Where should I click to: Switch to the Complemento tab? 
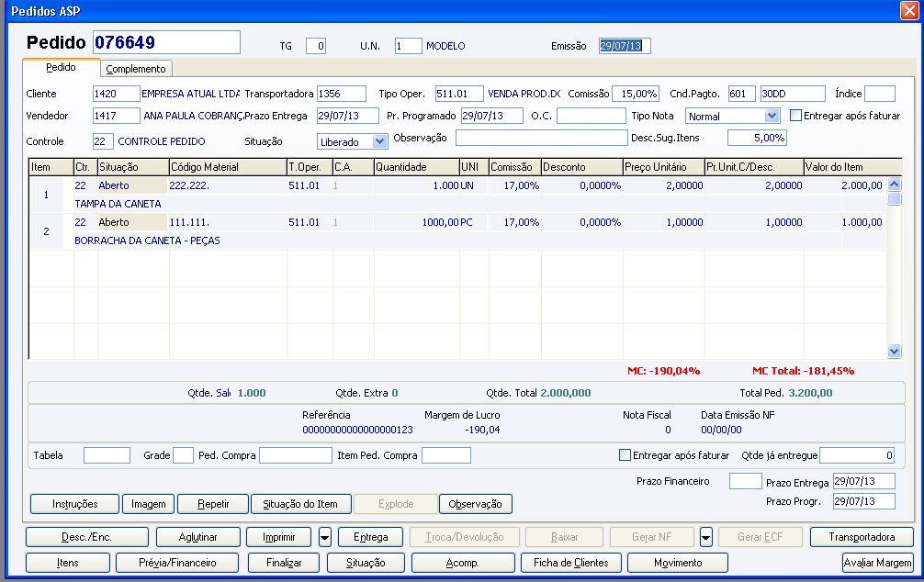[136, 69]
